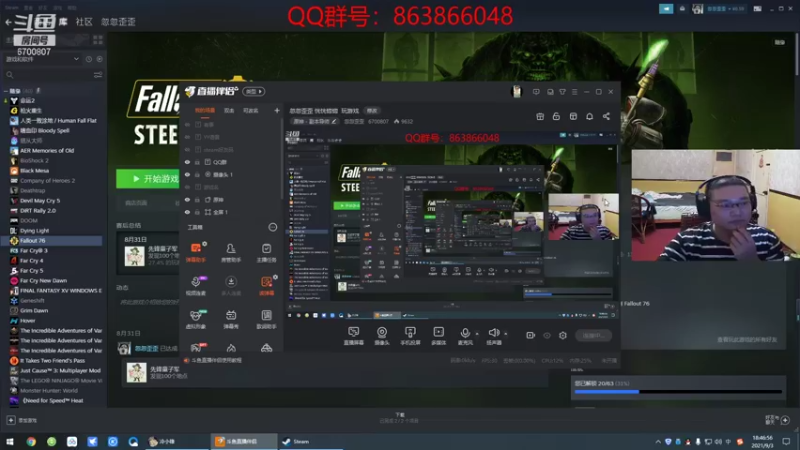The image size is (800, 450).
Task: Open 弹幕助手 small gear settings badge
Action: pyautogui.click(x=205, y=244)
